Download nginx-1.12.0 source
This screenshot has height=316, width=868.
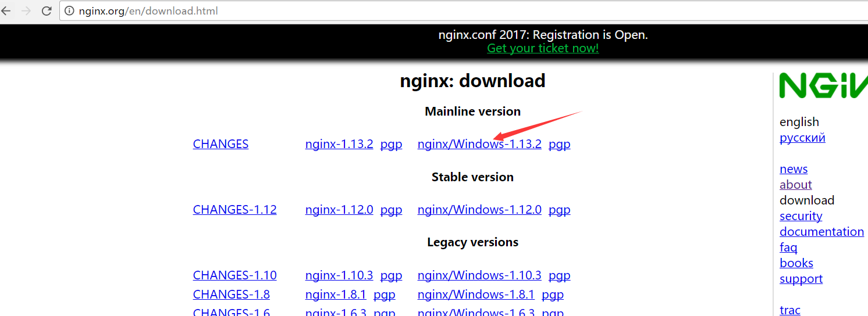coord(339,210)
